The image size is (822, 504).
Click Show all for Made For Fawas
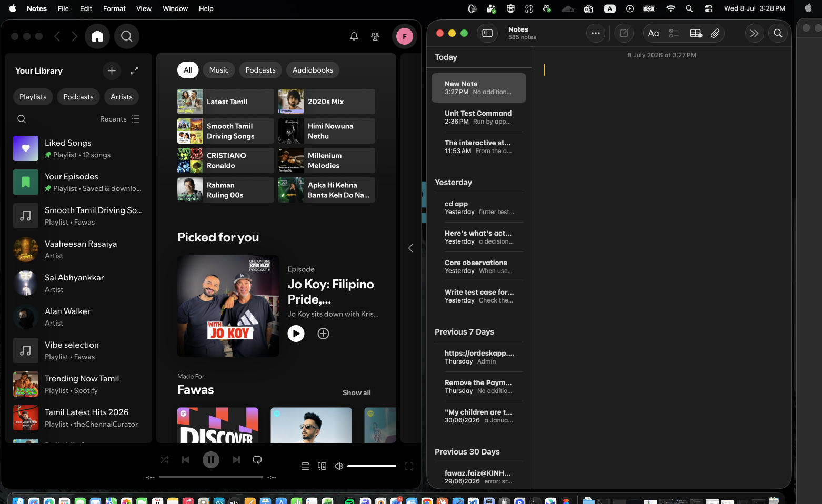[356, 392]
